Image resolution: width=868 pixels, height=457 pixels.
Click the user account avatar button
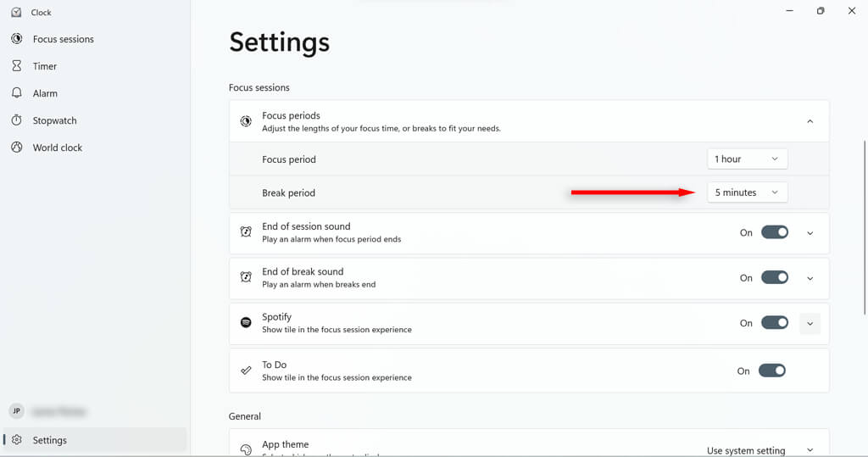[16, 411]
